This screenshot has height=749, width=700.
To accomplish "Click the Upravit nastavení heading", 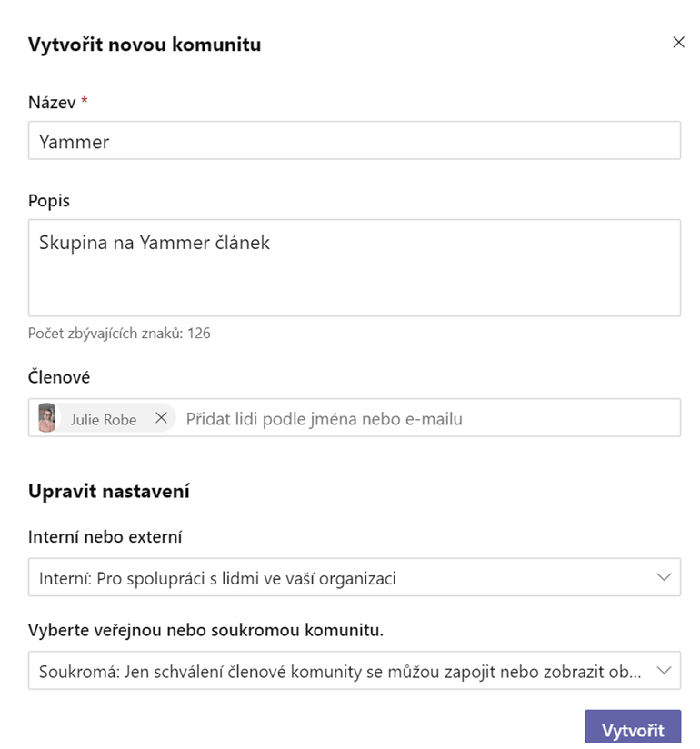I will coord(109,491).
